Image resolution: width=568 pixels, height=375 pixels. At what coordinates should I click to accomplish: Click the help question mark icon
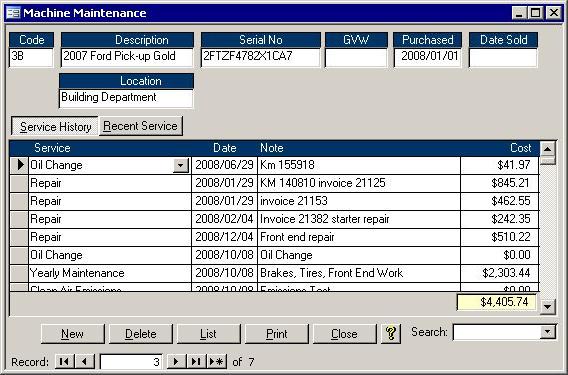[391, 333]
